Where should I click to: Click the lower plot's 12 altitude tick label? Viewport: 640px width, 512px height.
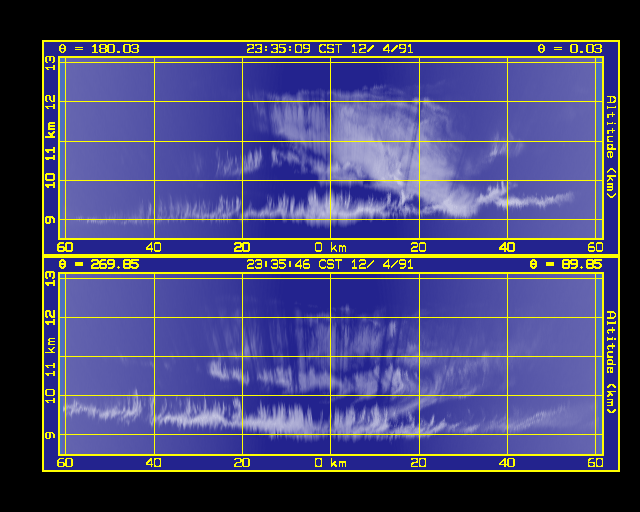click(x=50, y=318)
